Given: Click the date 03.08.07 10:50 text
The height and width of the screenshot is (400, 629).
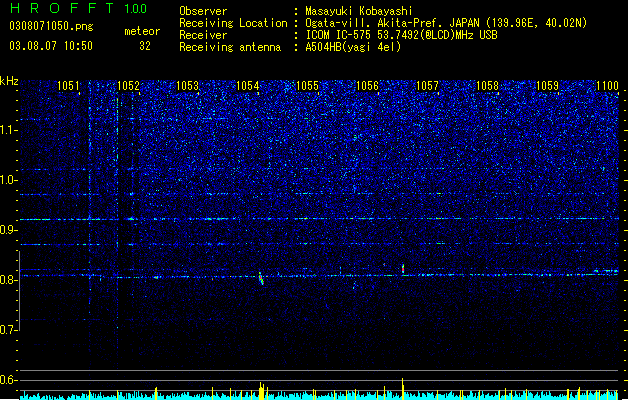Looking at the screenshot, I should pyautogui.click(x=51, y=46).
